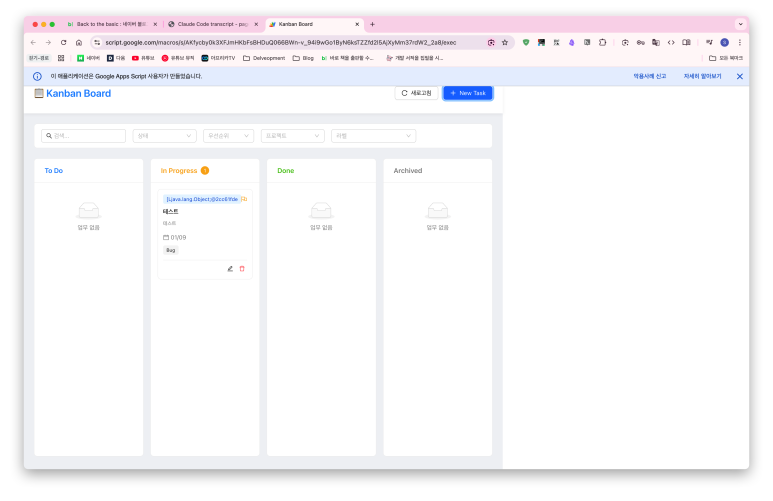Click the red delete trash icon on the card
The width and height of the screenshot is (773, 501).
pos(242,268)
